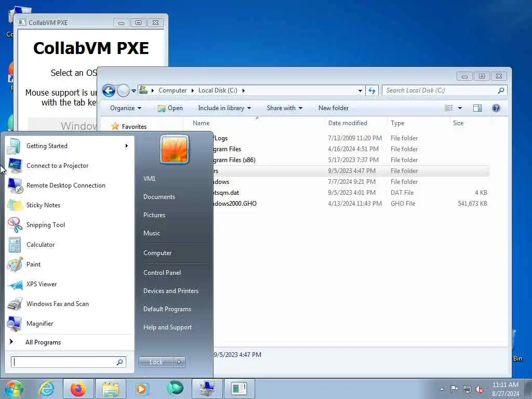This screenshot has width=532, height=399.
Task: Expand the view options dropdown arrow
Action: (460, 108)
